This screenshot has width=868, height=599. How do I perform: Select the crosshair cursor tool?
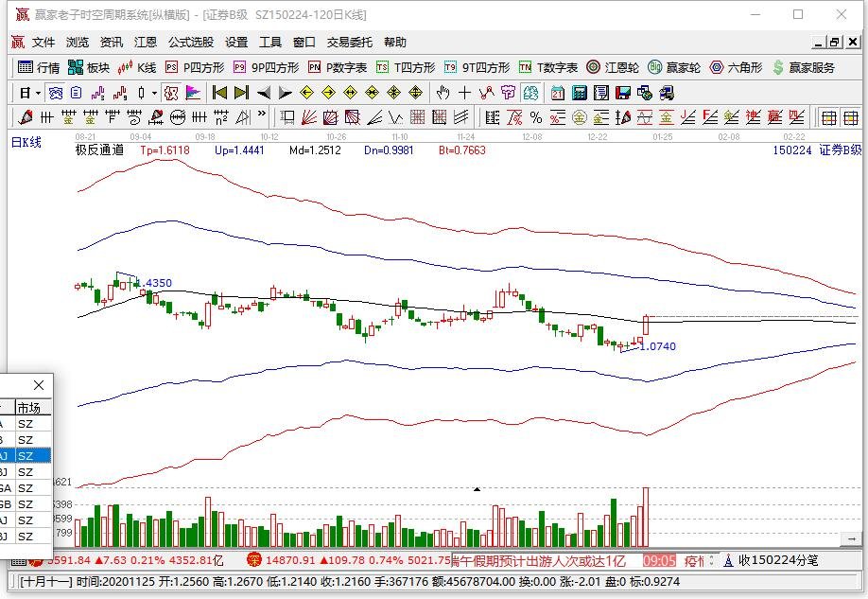(464, 93)
